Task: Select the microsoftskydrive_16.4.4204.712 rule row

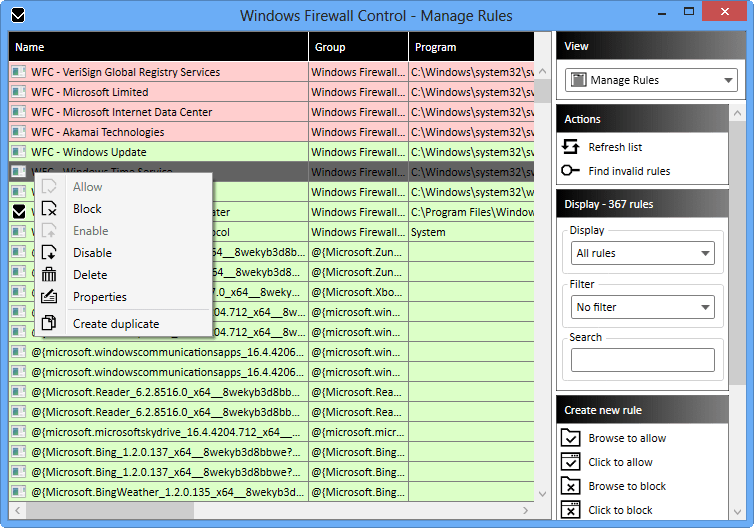Action: [271, 432]
